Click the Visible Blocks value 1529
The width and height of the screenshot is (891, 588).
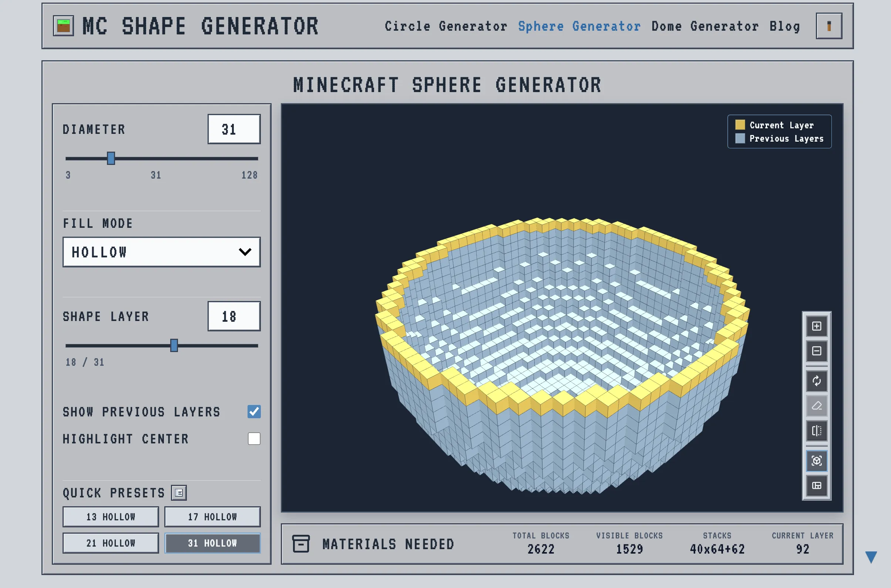629,550
